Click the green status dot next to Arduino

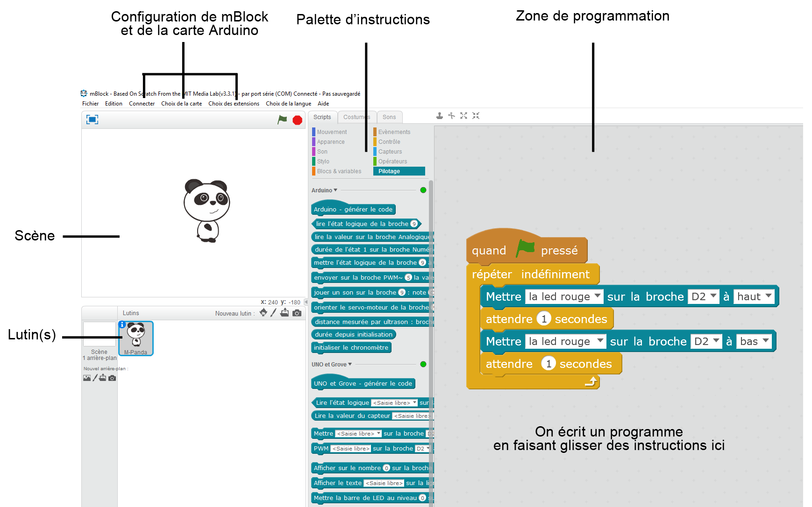click(x=423, y=190)
